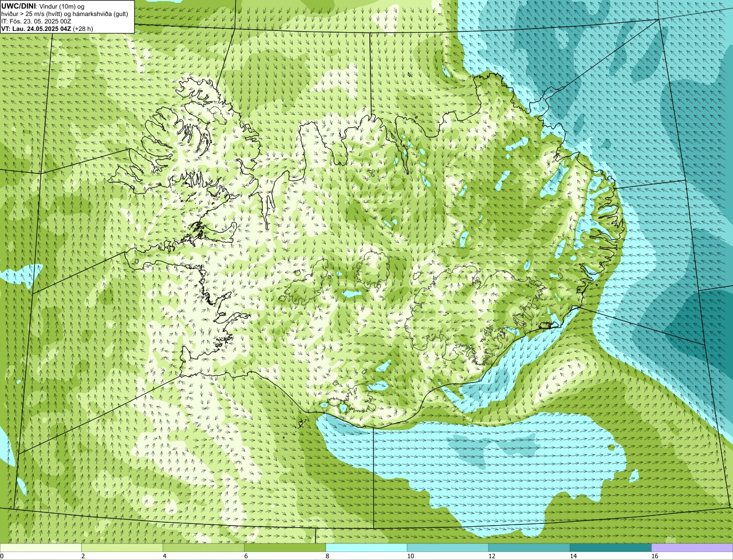Click the initial time "IT: Fös. 23. 05. 2025 00Z"

tap(36, 21)
